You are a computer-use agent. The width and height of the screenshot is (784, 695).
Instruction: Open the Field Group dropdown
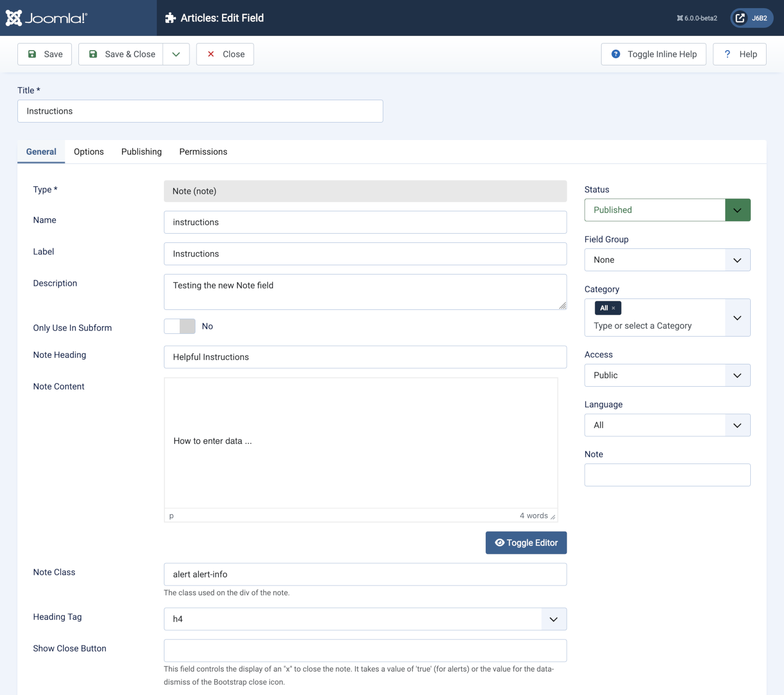tap(667, 260)
